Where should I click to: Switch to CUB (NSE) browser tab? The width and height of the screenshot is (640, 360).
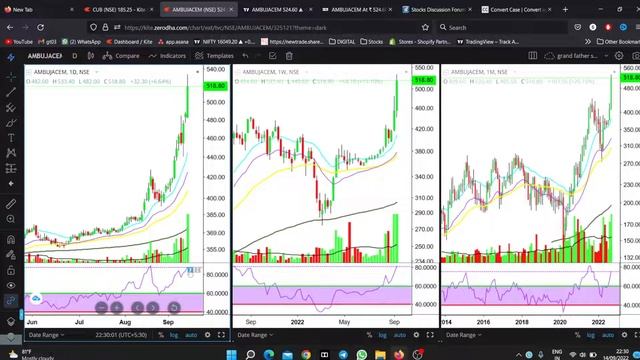[119, 9]
